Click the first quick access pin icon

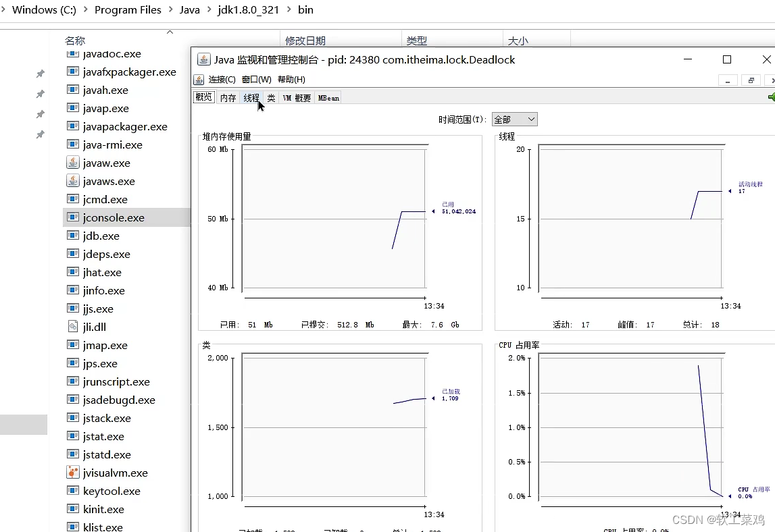[x=41, y=74]
